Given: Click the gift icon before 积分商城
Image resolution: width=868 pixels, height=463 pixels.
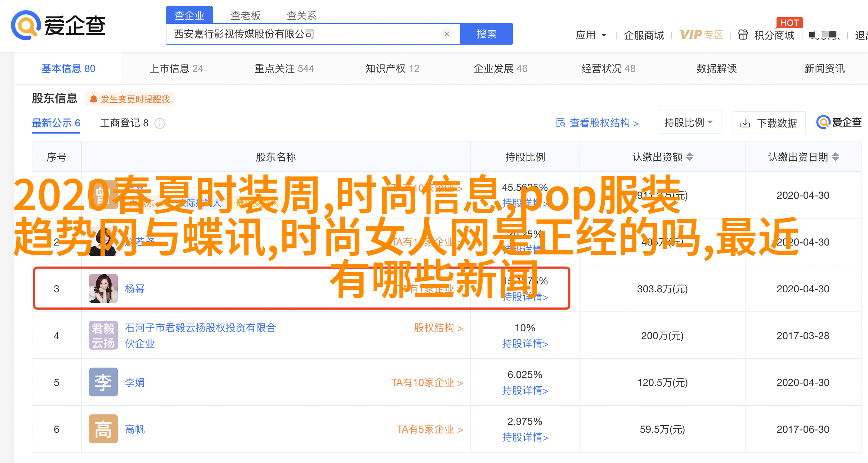Looking at the screenshot, I should click(x=743, y=35).
